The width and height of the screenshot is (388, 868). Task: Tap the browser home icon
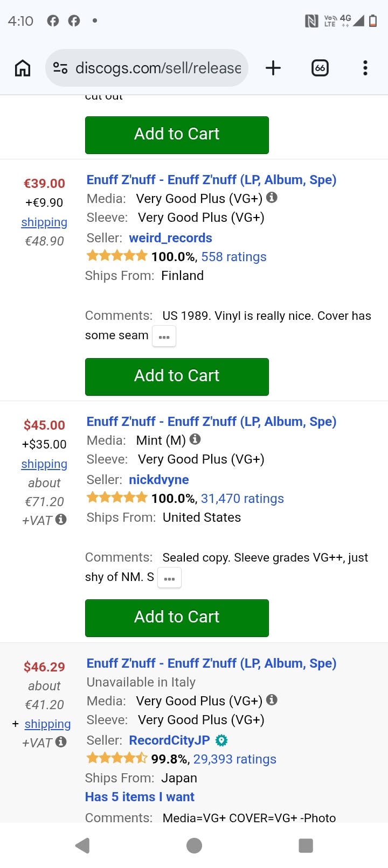23,68
